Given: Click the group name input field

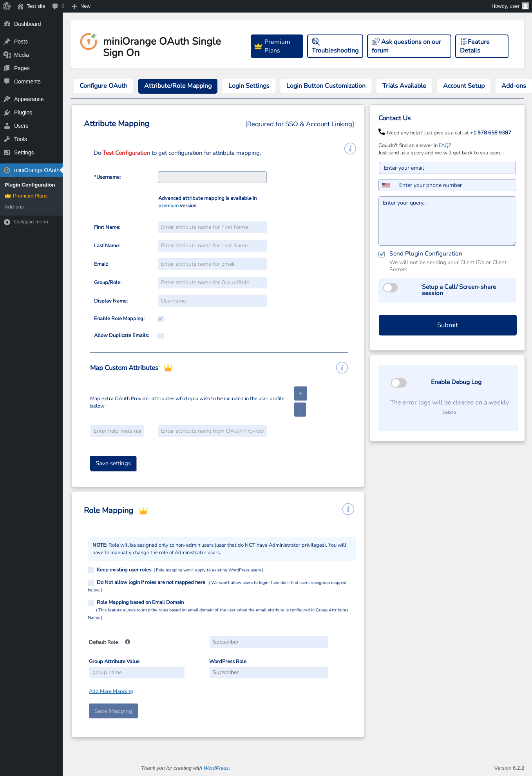Looking at the screenshot, I should coord(137,673).
